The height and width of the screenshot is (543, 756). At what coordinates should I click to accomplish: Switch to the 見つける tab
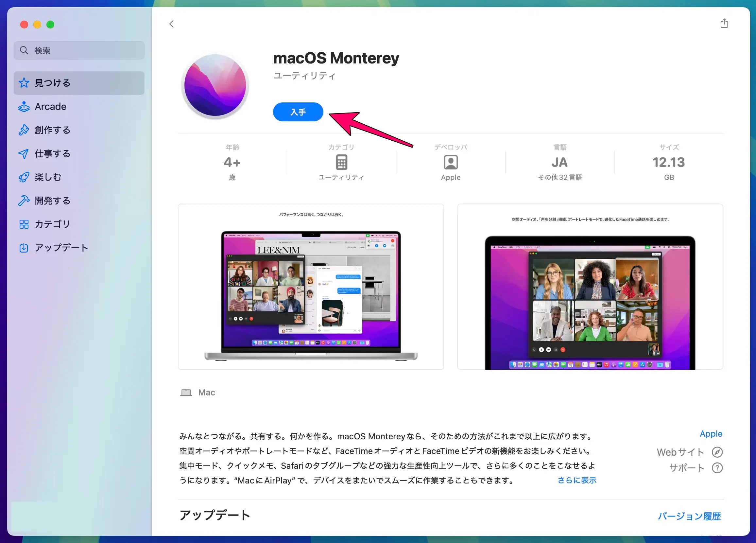(52, 83)
